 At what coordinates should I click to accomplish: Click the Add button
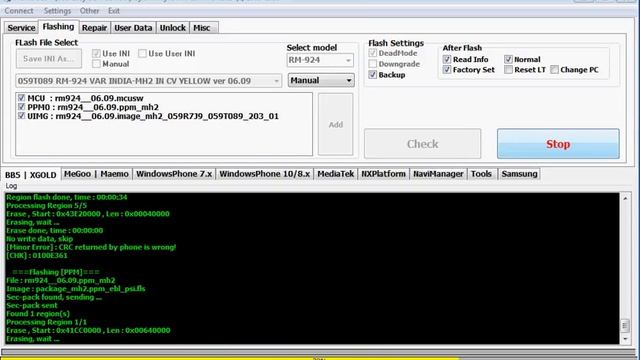point(336,124)
